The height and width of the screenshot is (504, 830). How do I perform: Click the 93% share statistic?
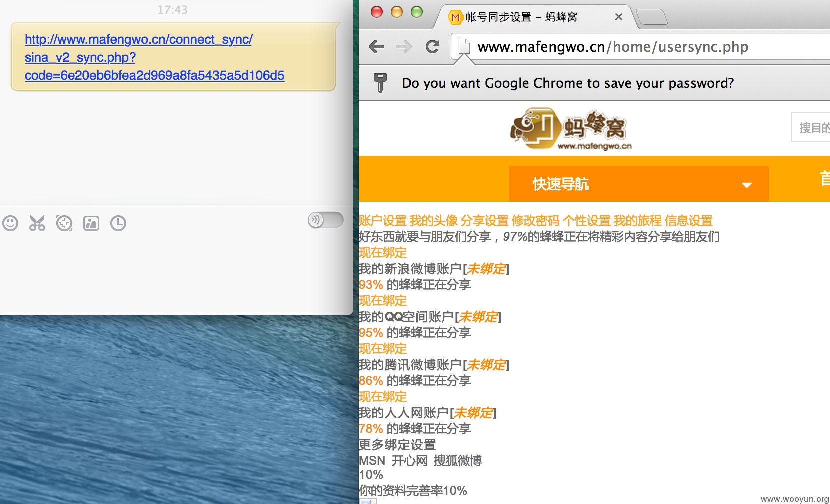click(371, 285)
